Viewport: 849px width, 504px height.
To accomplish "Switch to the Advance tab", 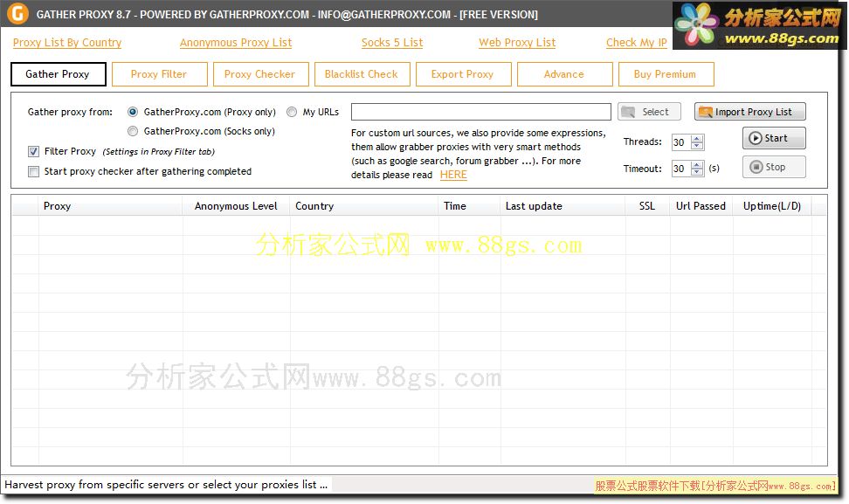I will click(565, 74).
